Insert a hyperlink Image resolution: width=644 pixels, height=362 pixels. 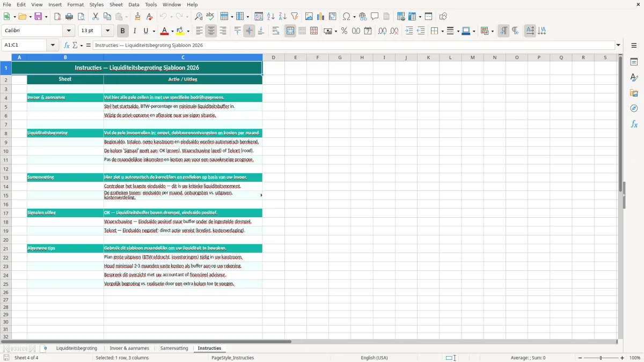tap(363, 17)
